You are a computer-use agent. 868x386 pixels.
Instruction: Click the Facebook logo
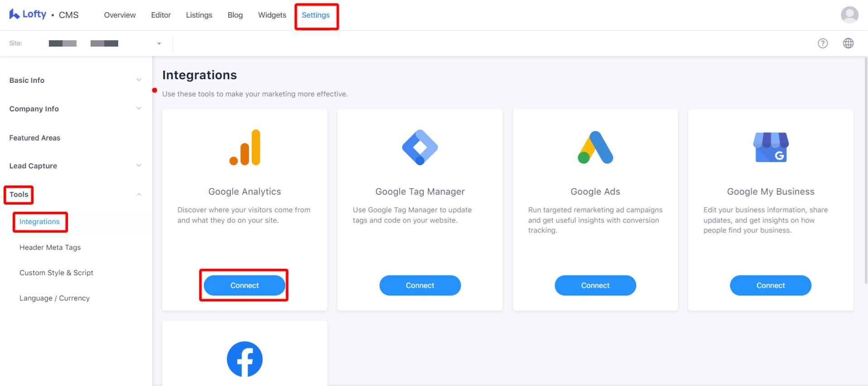tap(245, 359)
